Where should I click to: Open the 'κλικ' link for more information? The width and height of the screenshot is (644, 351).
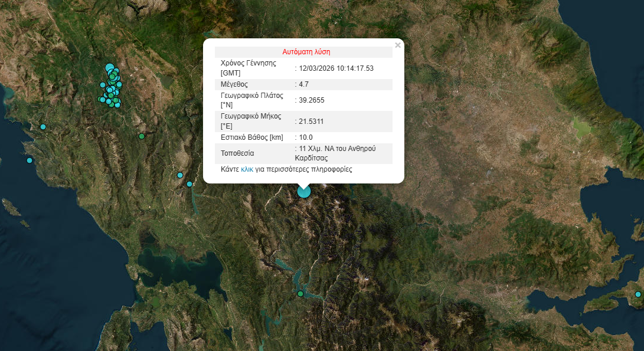(247, 169)
